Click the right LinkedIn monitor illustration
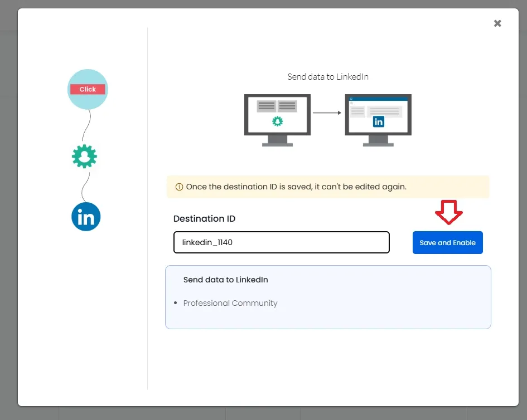 (x=378, y=120)
